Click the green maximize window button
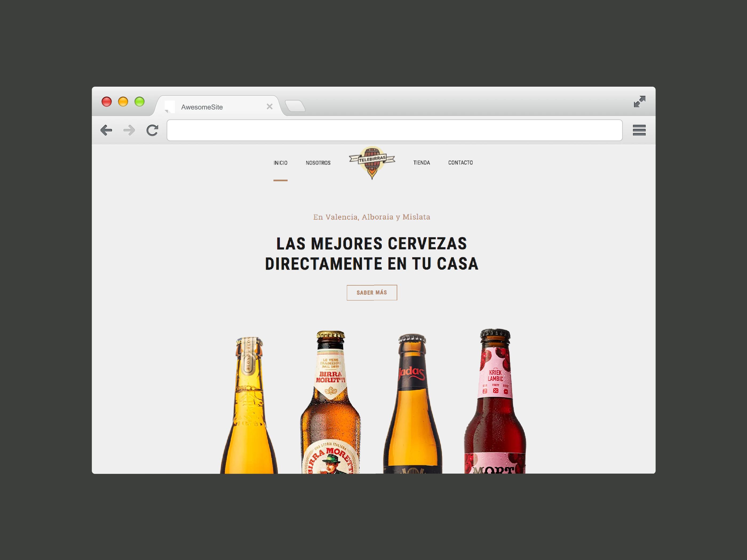 coord(140,102)
